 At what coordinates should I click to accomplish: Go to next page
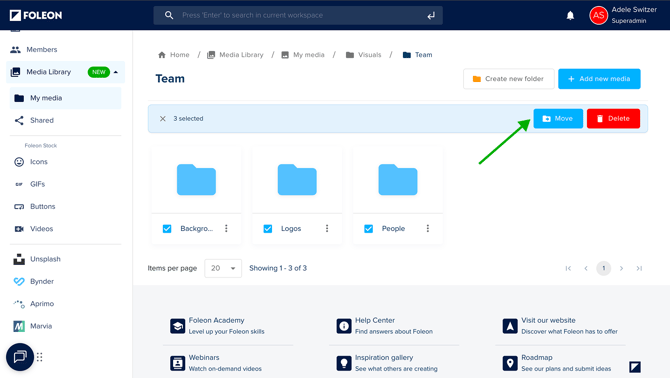click(621, 268)
